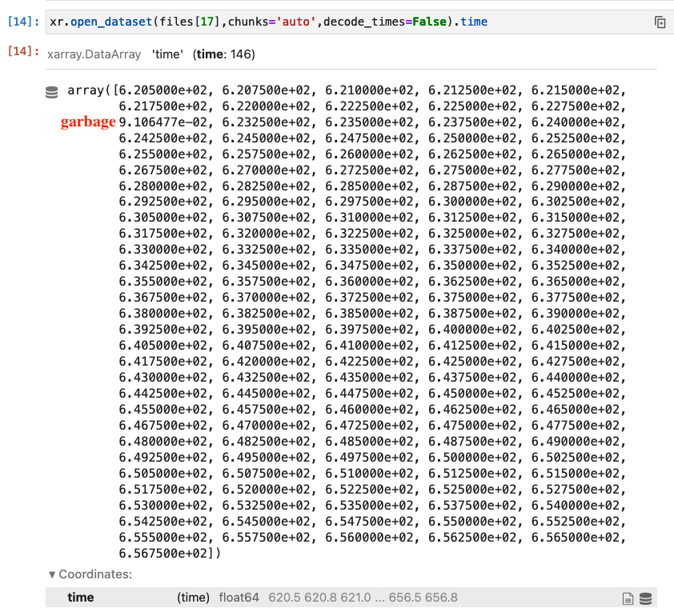The height and width of the screenshot is (616, 674).
Task: Click the value 6.400000e+02
Action: coord(472,330)
